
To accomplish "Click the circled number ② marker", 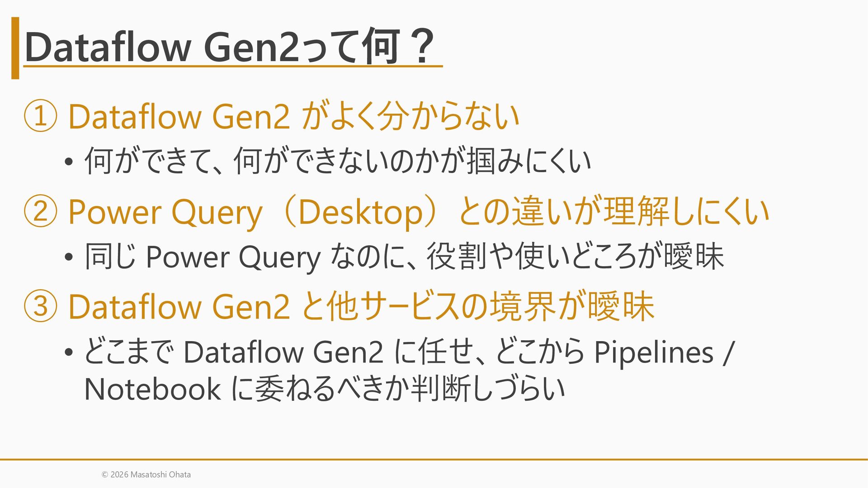I will tap(40, 211).
